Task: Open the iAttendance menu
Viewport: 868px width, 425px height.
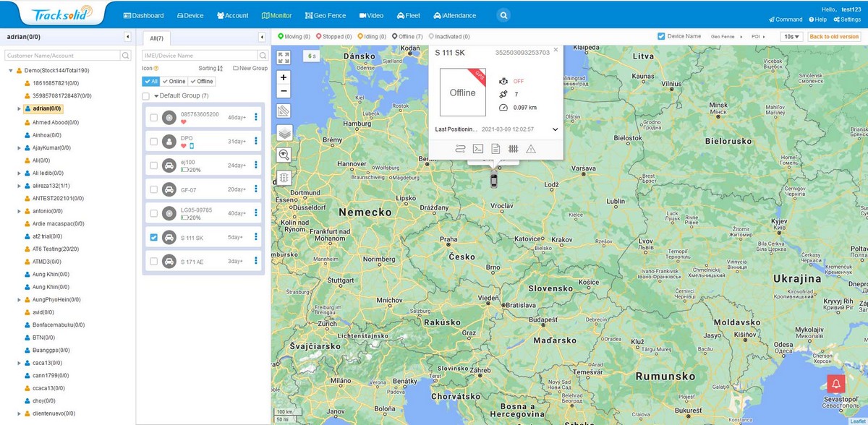Action: click(x=456, y=15)
